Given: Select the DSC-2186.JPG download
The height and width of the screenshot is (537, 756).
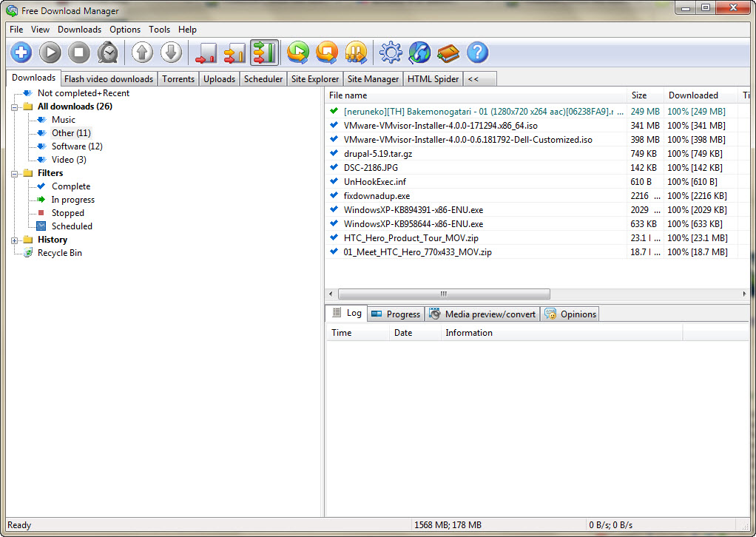Looking at the screenshot, I should click(537, 168).
